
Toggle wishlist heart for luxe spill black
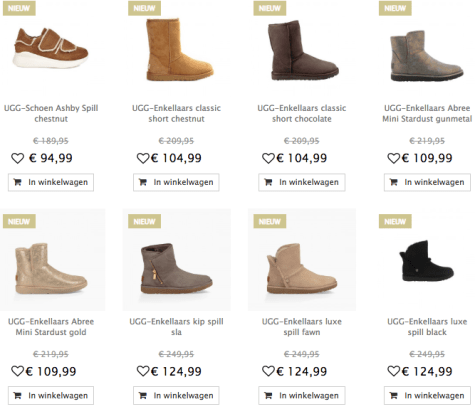tap(394, 371)
